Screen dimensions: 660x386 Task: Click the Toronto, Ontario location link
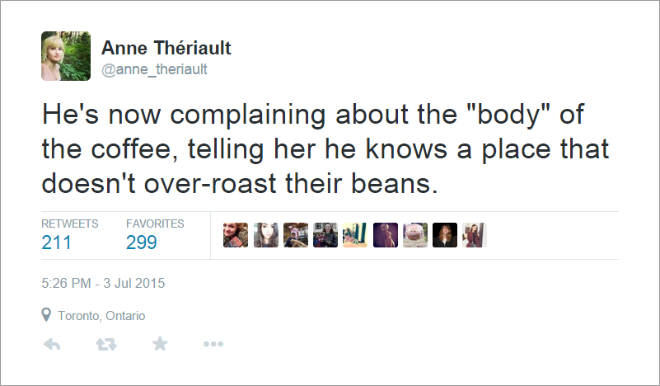(101, 316)
